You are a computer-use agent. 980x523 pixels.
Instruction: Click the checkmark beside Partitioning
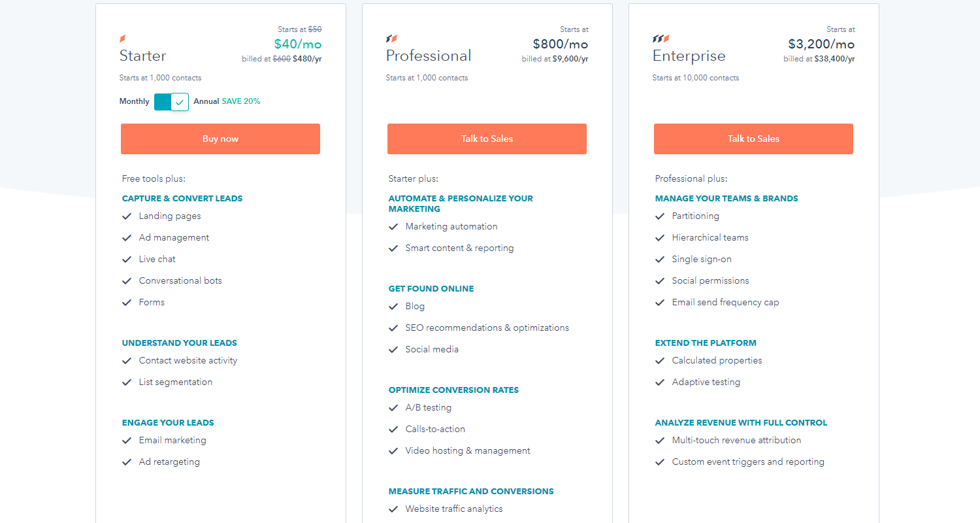(x=660, y=216)
